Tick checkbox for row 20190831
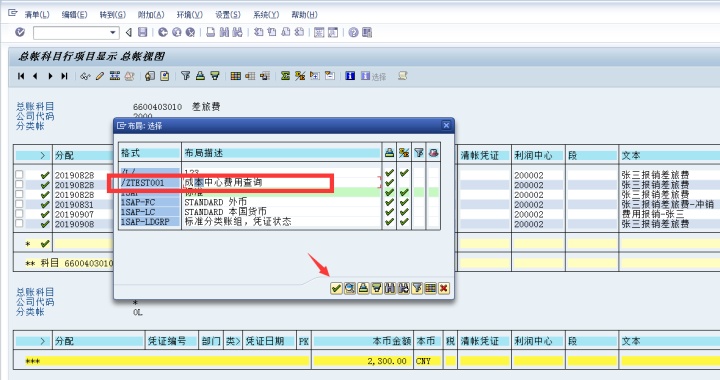The image size is (720, 380). 19,204
